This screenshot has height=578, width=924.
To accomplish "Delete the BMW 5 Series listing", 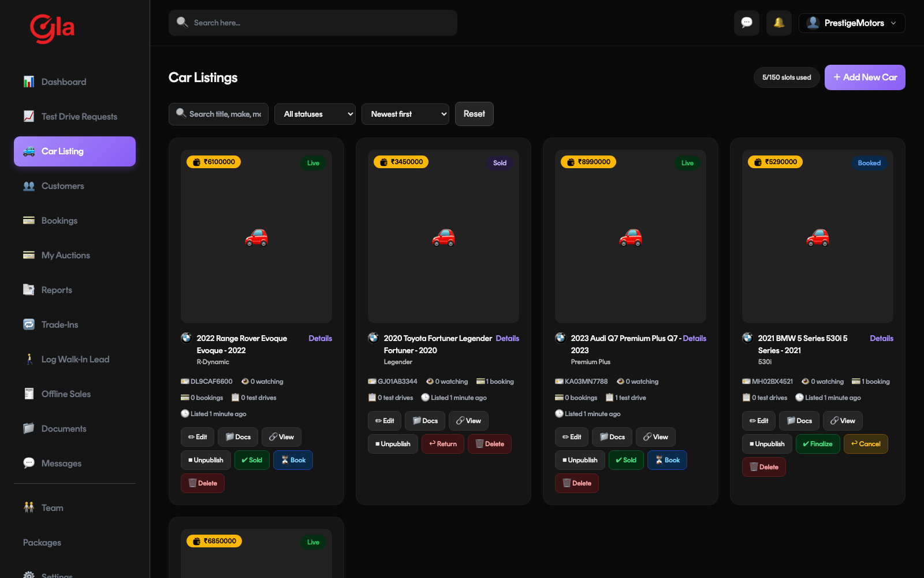I will [x=764, y=467].
